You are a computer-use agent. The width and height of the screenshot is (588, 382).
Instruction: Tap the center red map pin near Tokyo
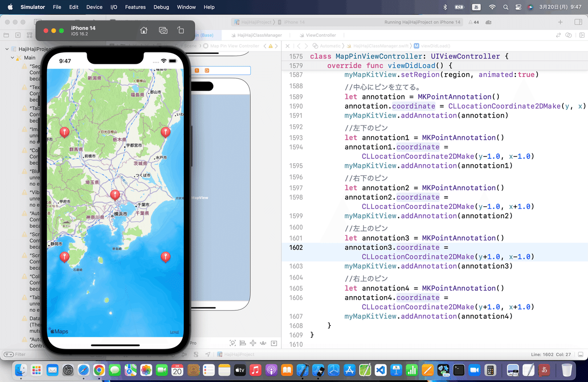(x=115, y=195)
